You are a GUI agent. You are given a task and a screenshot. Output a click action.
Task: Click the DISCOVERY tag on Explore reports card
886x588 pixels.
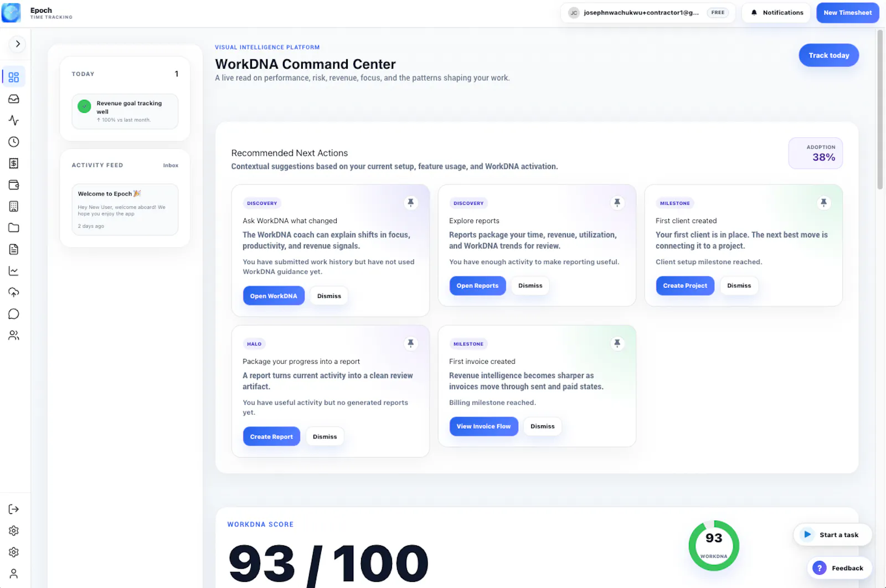468,203
